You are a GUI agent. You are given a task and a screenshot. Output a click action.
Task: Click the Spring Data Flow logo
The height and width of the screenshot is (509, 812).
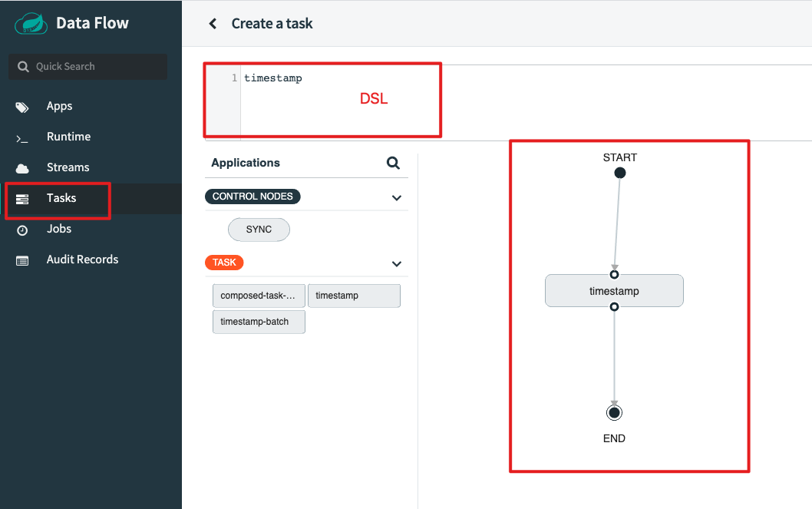click(x=31, y=23)
